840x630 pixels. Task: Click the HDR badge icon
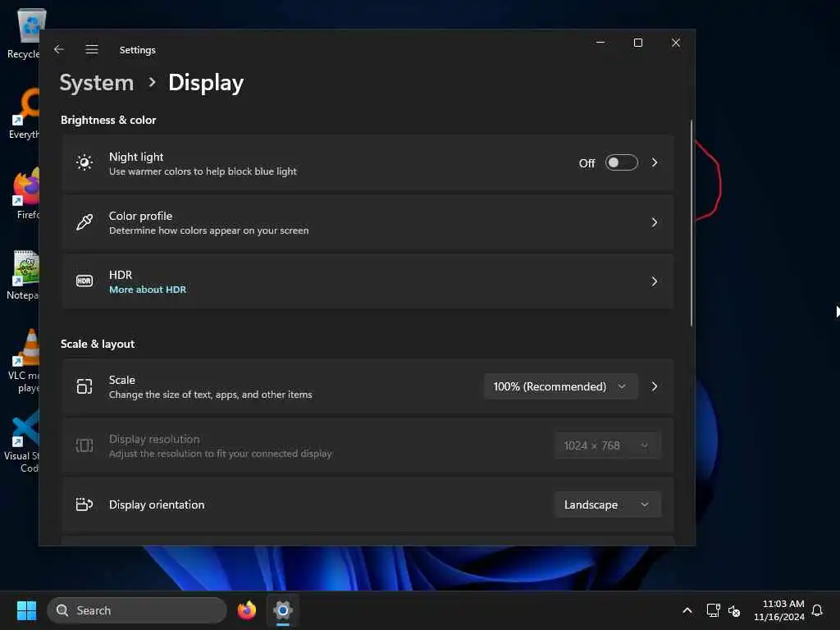coord(84,281)
